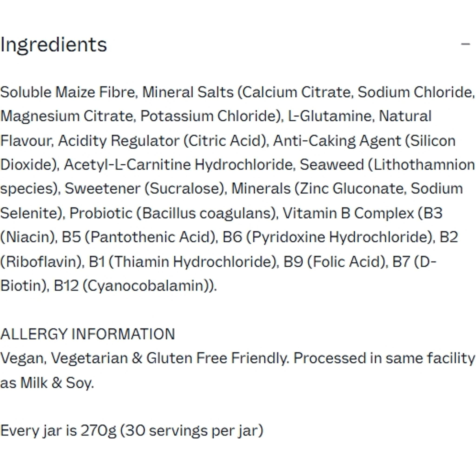Click the 'Vitamin B Complex' text
Screen dimensions: 476x476
(x=348, y=213)
